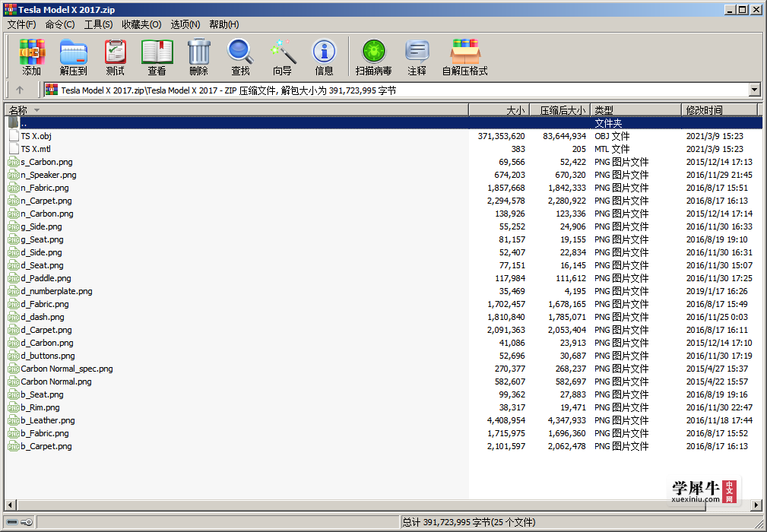Open the File (文件) menu
767x532 pixels.
click(21, 24)
